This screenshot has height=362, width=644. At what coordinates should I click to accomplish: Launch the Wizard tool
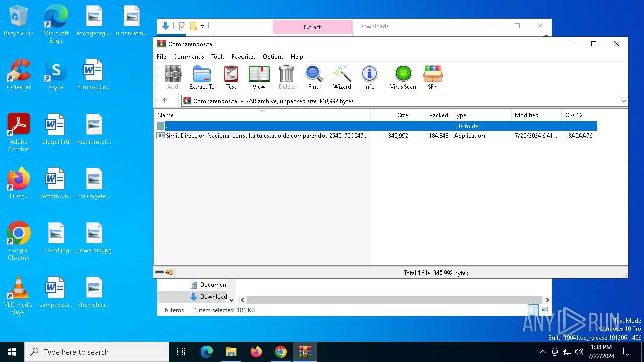tap(342, 77)
